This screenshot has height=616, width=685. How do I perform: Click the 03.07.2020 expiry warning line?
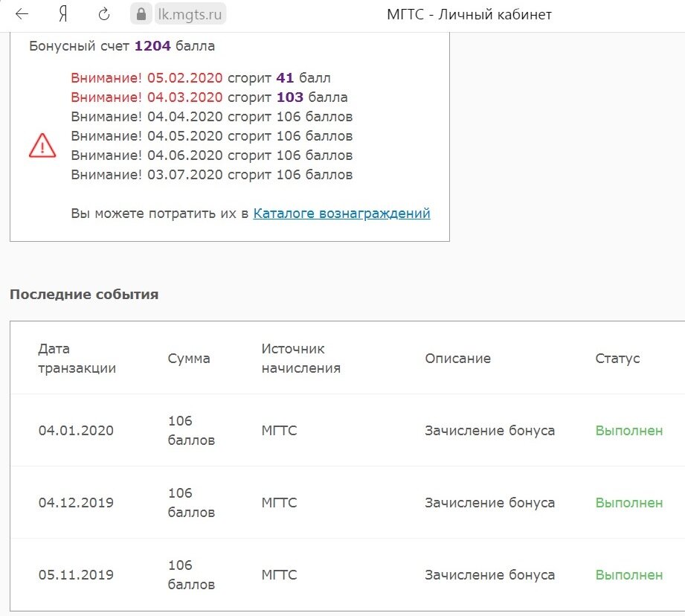[211, 175]
